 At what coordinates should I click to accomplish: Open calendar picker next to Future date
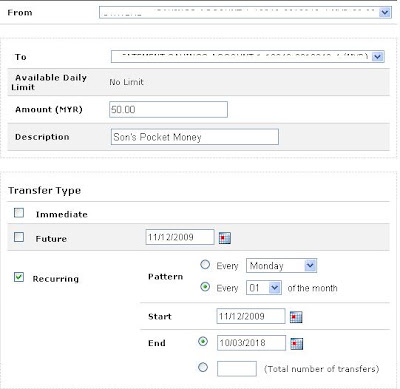225,238
